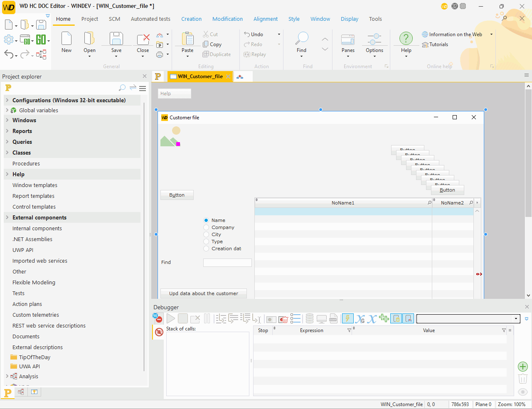This screenshot has height=409, width=532.
Task: Click the search magnifier in Project explorer
Action: tap(122, 88)
